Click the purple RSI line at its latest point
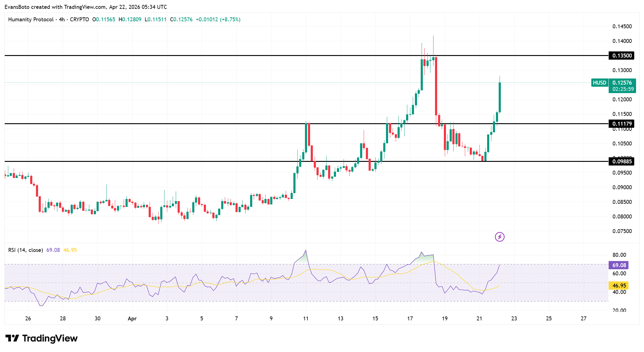 [499, 265]
